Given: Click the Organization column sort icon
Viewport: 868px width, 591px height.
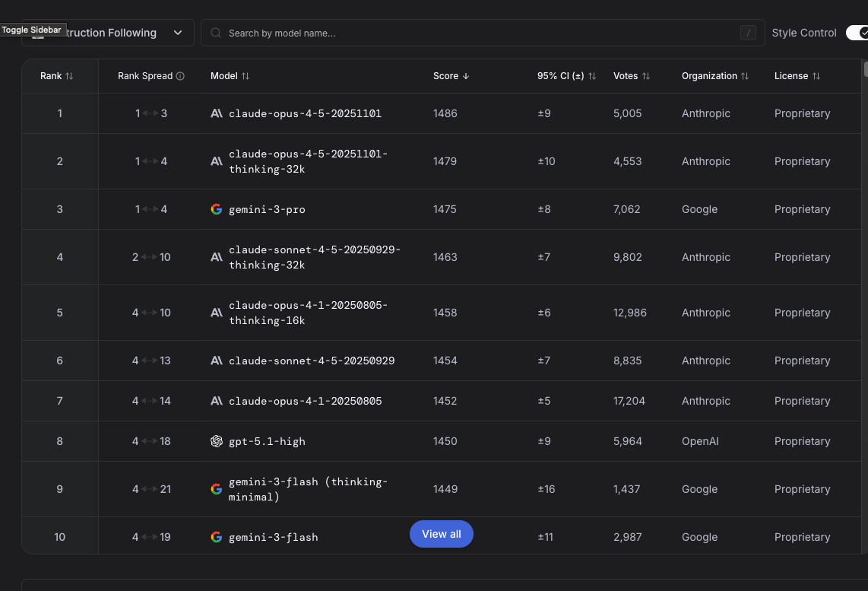Looking at the screenshot, I should coord(745,76).
